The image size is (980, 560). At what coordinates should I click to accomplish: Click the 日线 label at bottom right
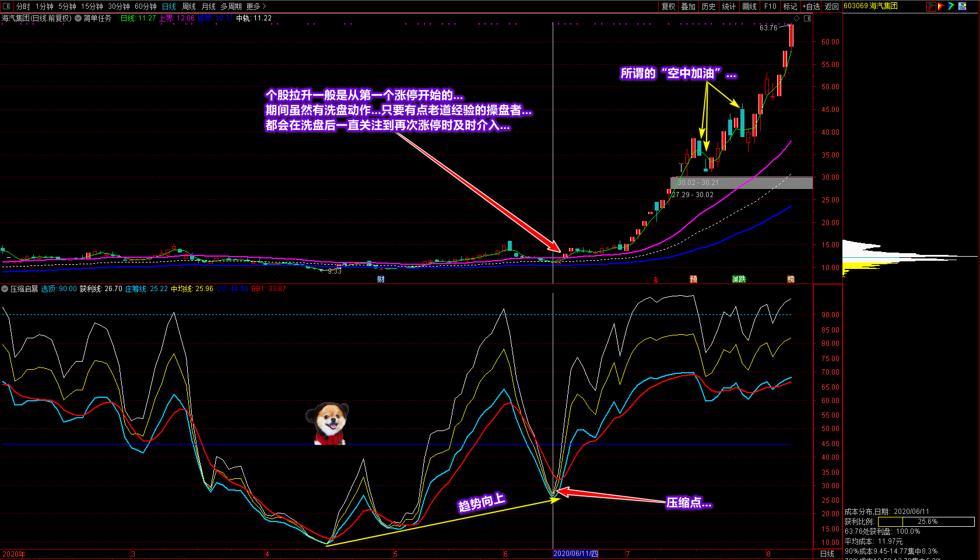click(x=827, y=554)
